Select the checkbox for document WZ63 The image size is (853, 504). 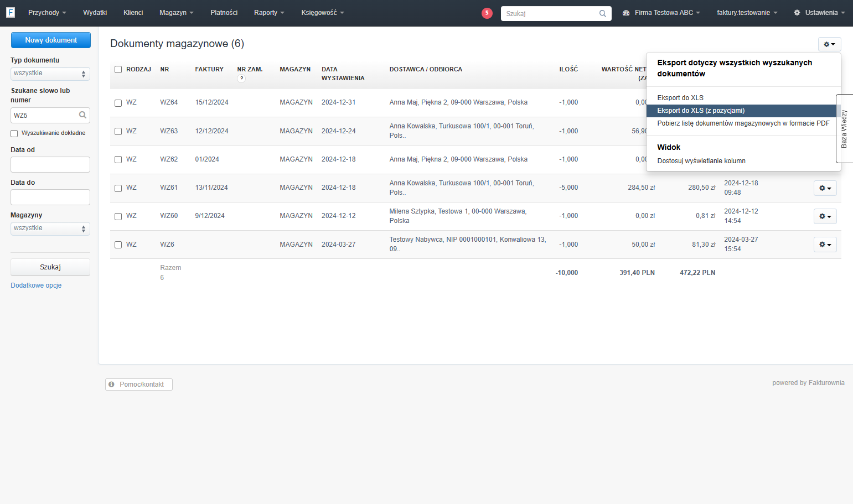tap(118, 131)
